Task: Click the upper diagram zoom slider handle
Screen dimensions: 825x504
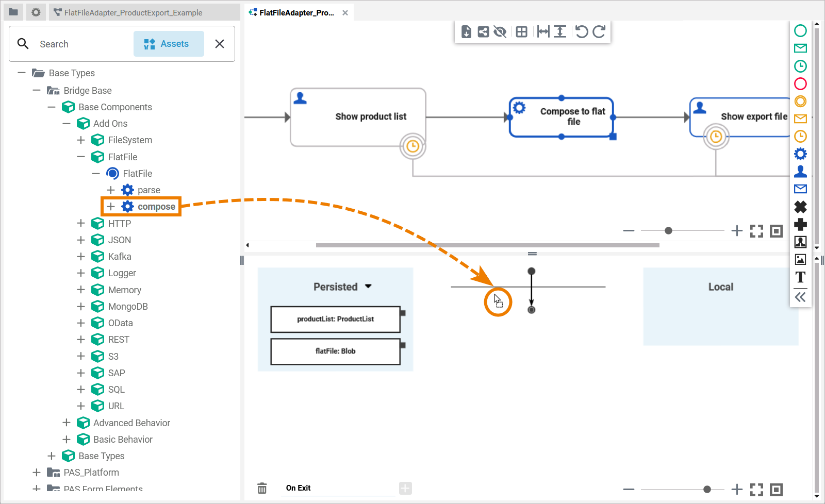Action: (x=668, y=231)
